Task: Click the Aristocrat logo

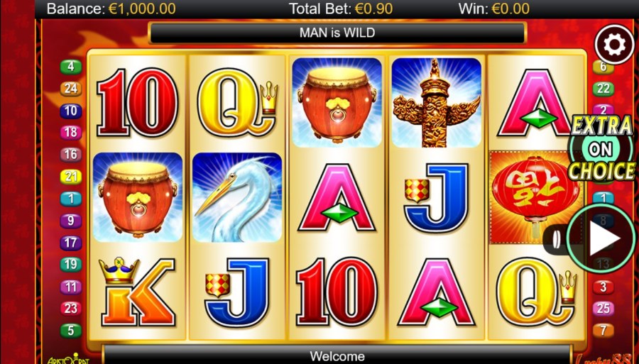Action: (69, 359)
